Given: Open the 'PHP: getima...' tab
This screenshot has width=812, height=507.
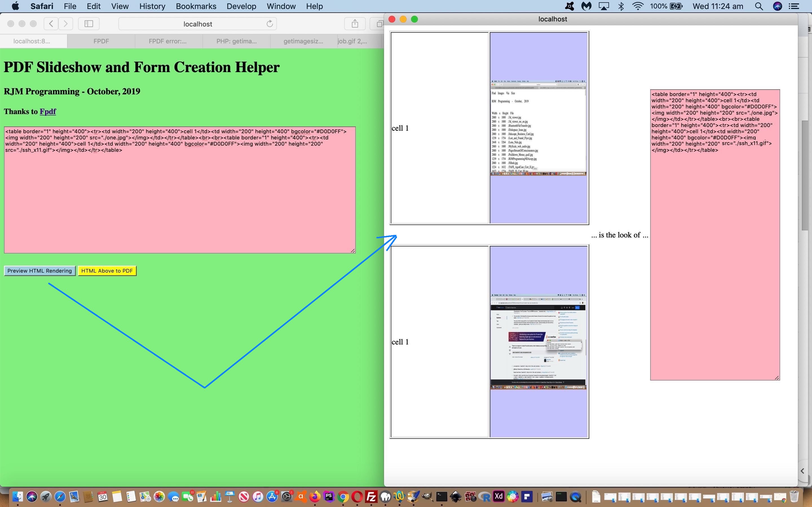Looking at the screenshot, I should point(236,41).
